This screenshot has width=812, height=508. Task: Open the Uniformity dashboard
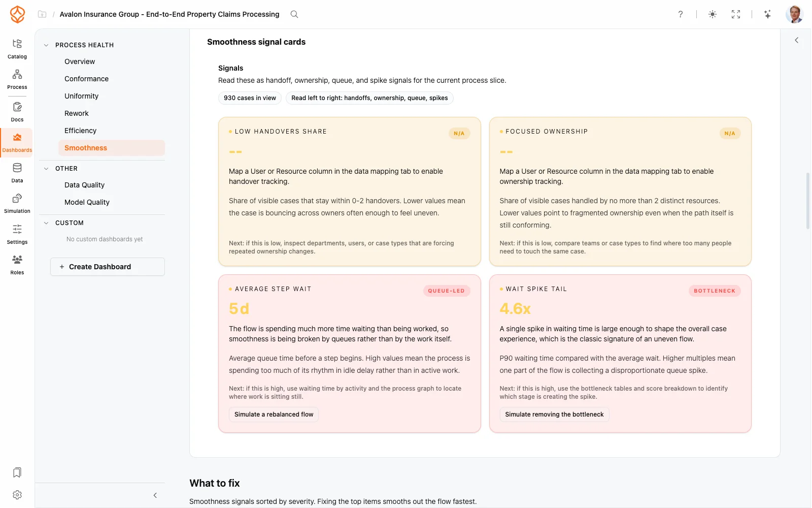pyautogui.click(x=81, y=96)
